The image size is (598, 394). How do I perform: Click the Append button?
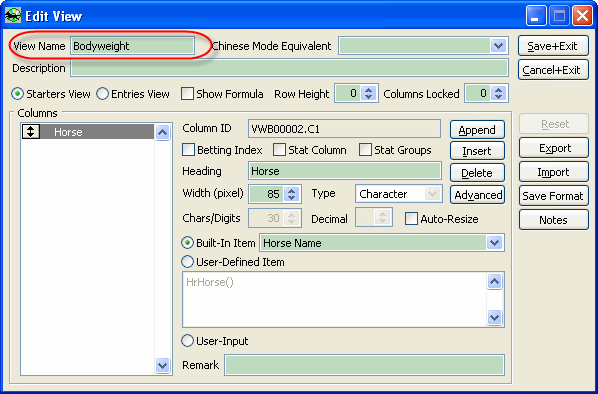tap(477, 130)
